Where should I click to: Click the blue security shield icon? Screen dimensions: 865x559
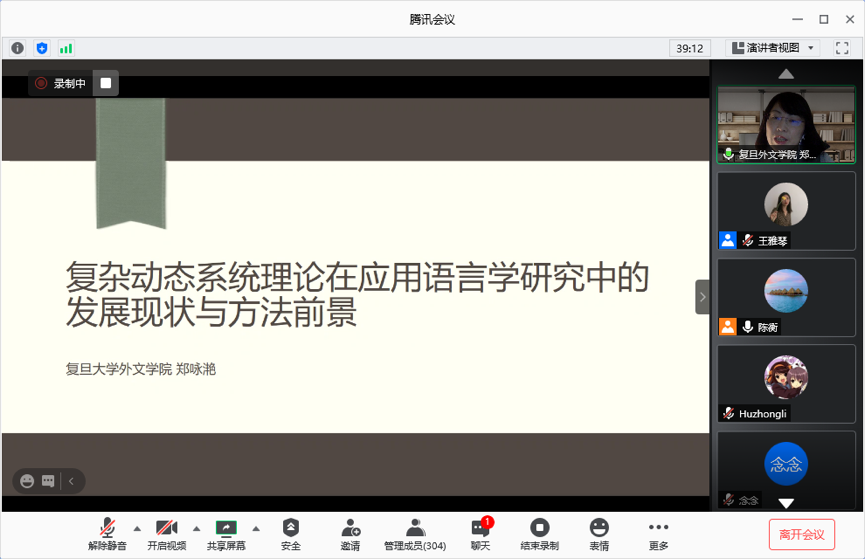(41, 48)
